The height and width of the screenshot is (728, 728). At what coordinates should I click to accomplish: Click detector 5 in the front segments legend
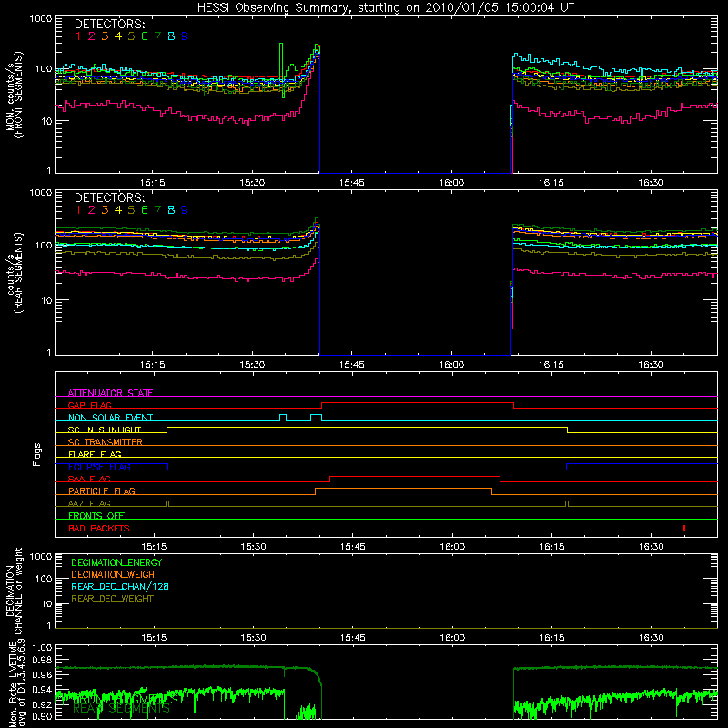[131, 35]
